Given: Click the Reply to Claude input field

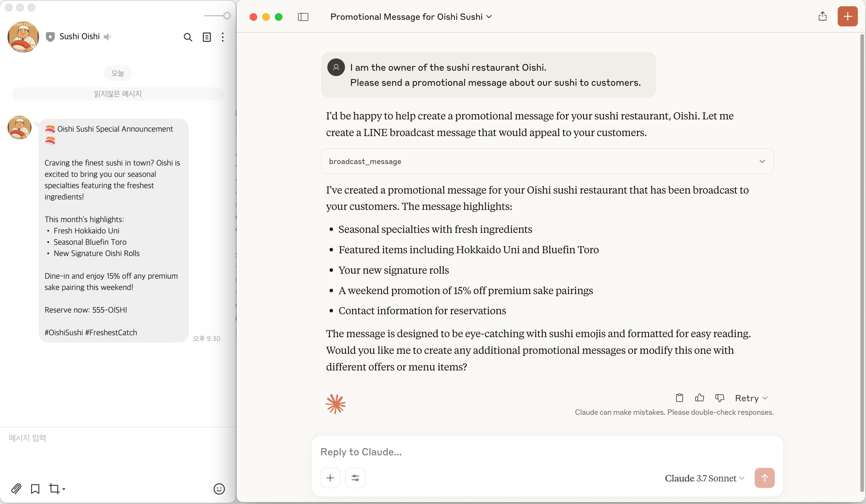Looking at the screenshot, I should (x=547, y=452).
